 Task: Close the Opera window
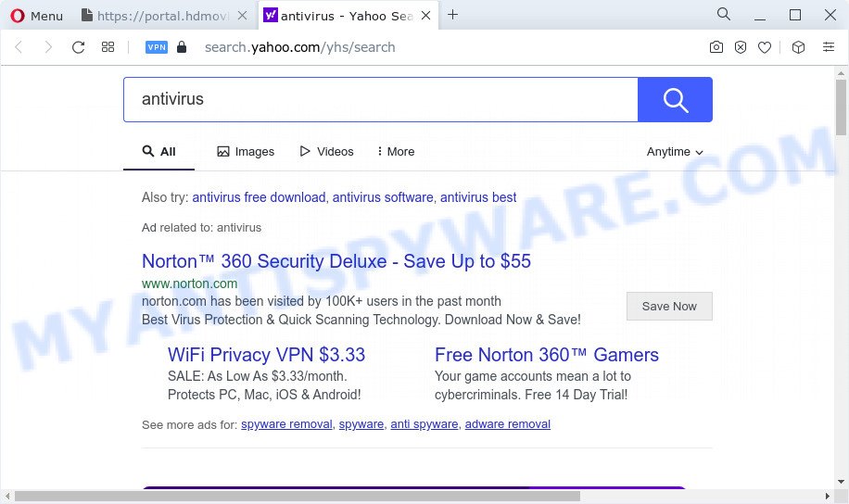click(830, 15)
